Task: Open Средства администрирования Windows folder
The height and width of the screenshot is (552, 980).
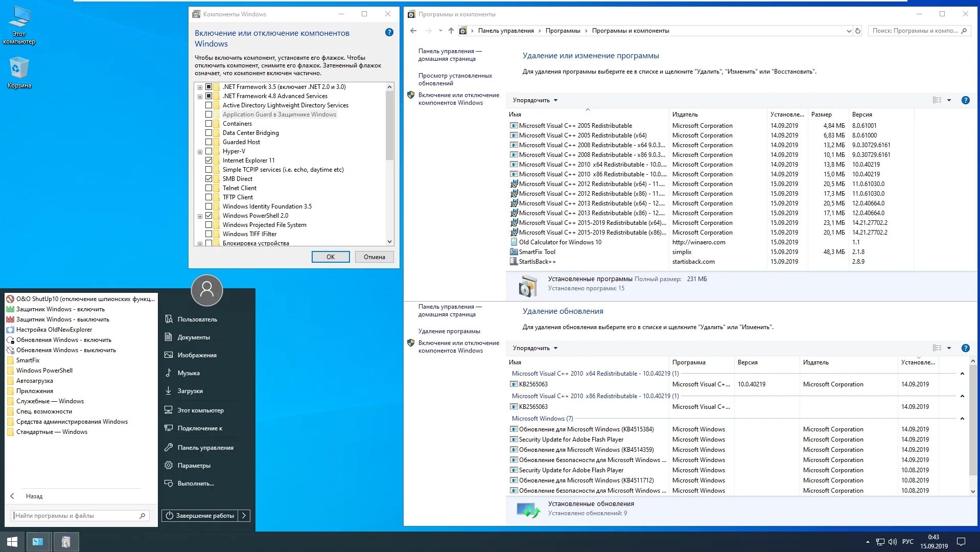Action: click(72, 422)
